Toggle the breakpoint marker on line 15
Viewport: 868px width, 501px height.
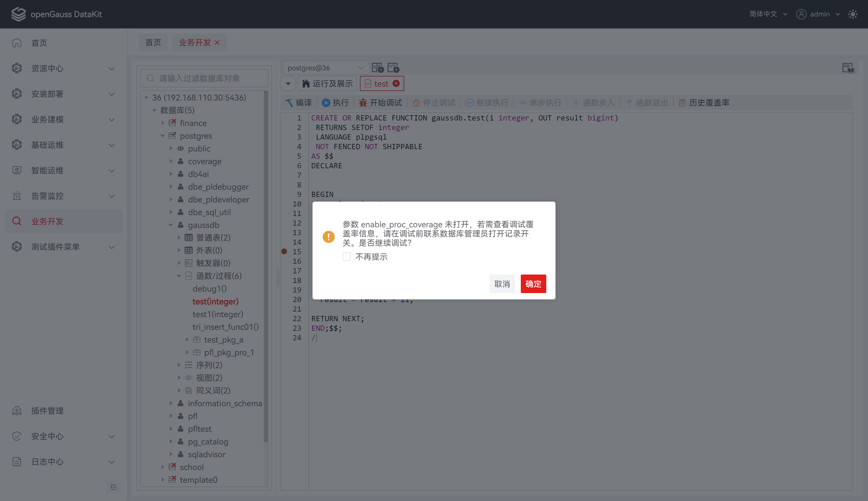284,252
